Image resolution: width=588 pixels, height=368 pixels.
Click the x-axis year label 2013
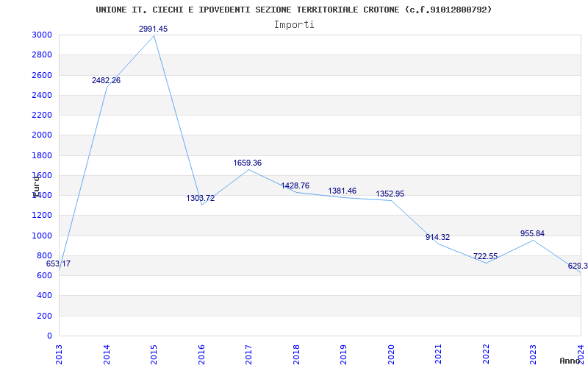[60, 354]
